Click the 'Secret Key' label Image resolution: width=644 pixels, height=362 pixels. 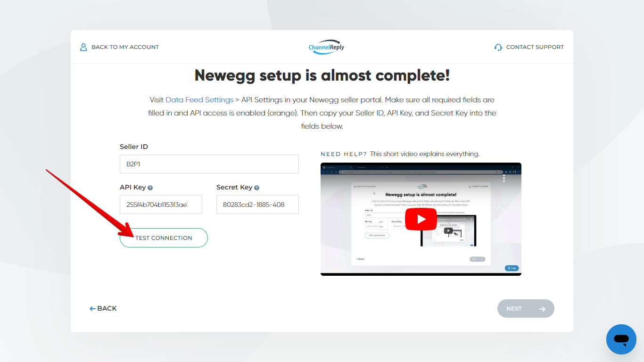[x=234, y=187]
